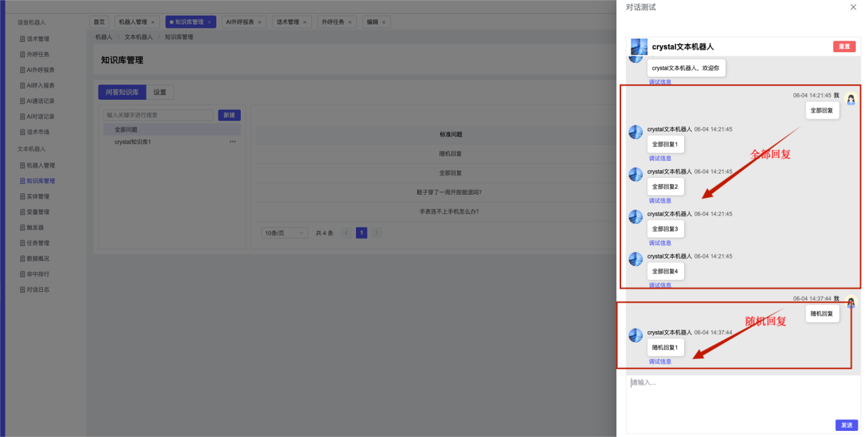This screenshot has height=437, width=868.
Task: Open 对话日志 in the sidebar
Action: (37, 290)
